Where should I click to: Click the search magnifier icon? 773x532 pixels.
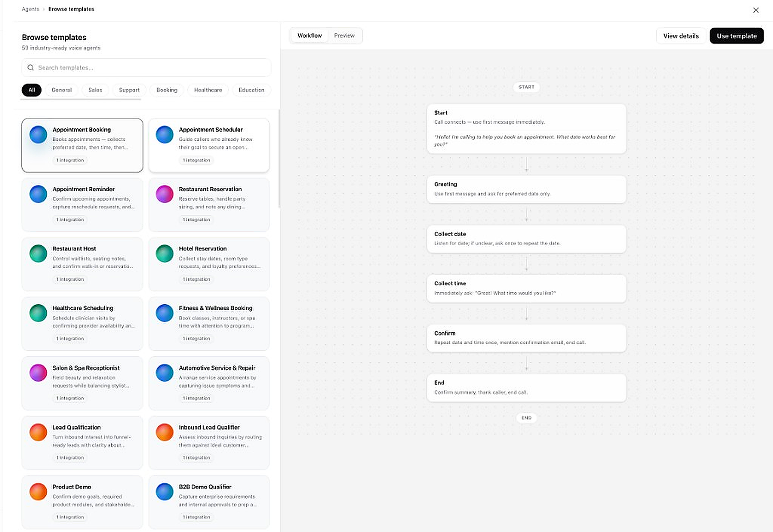31,68
